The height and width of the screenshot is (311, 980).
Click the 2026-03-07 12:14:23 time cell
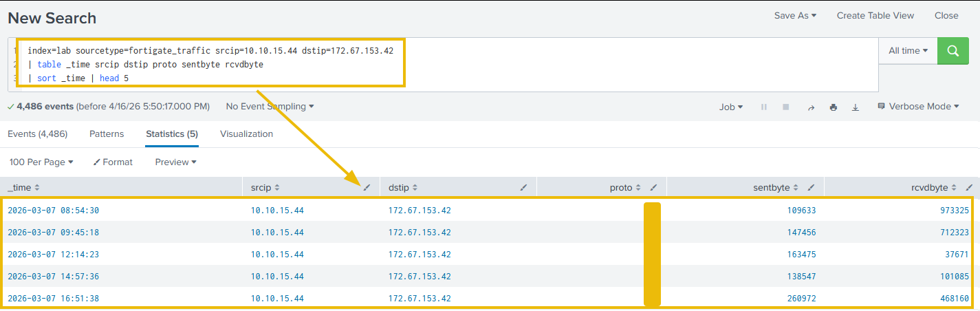pos(53,255)
